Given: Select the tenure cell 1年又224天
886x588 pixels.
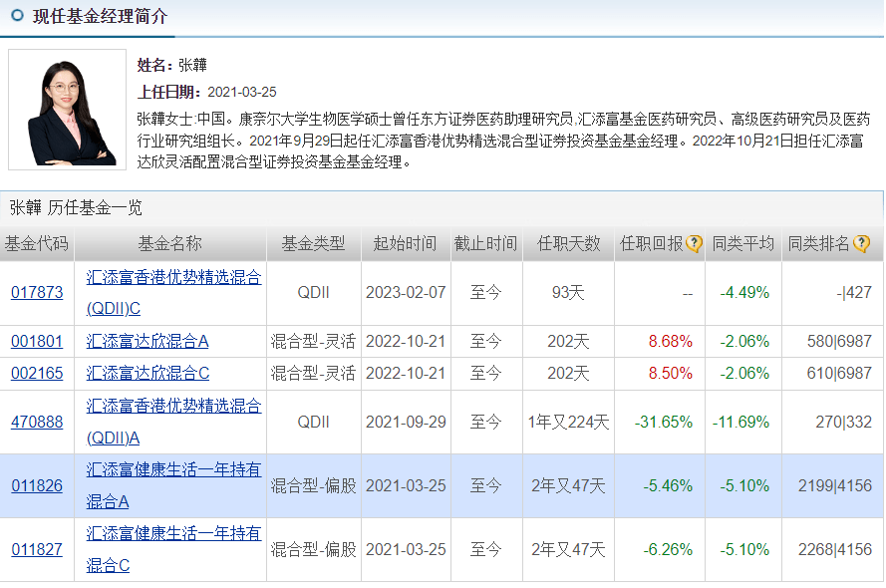Looking at the screenshot, I should (x=568, y=422).
